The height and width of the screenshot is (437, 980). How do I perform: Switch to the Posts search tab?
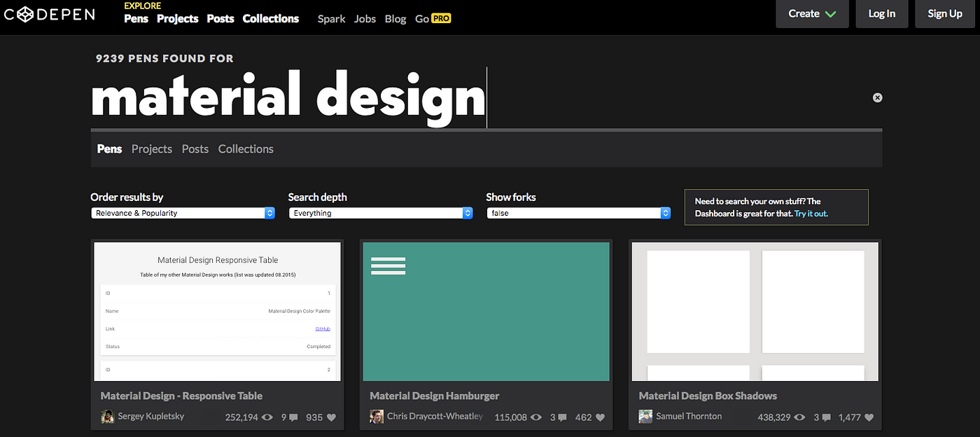[x=195, y=148]
